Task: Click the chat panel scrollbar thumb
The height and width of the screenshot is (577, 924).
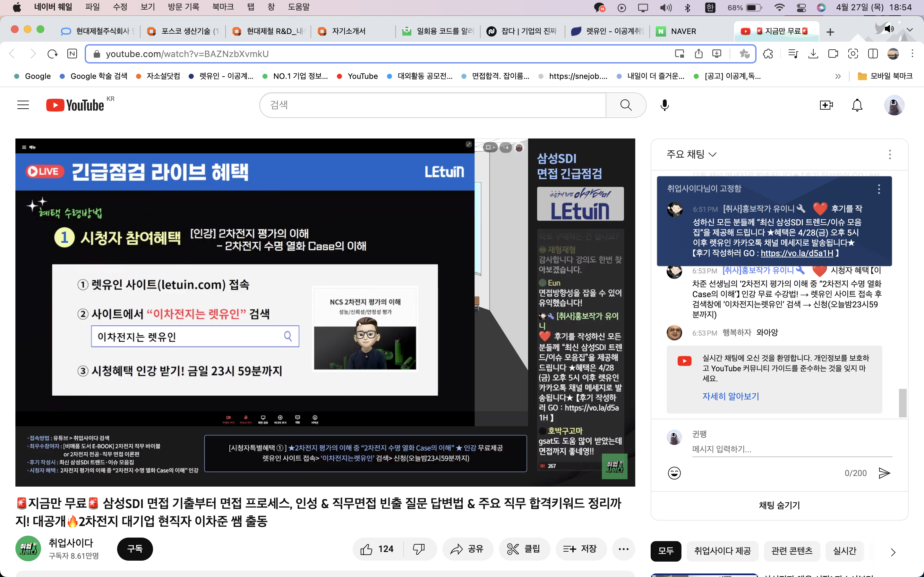Action: pos(903,403)
